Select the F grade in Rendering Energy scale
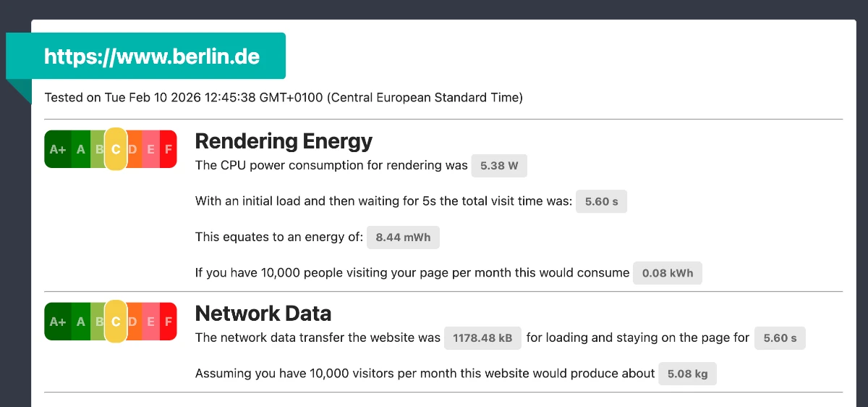This screenshot has width=868, height=407. pyautogui.click(x=169, y=149)
